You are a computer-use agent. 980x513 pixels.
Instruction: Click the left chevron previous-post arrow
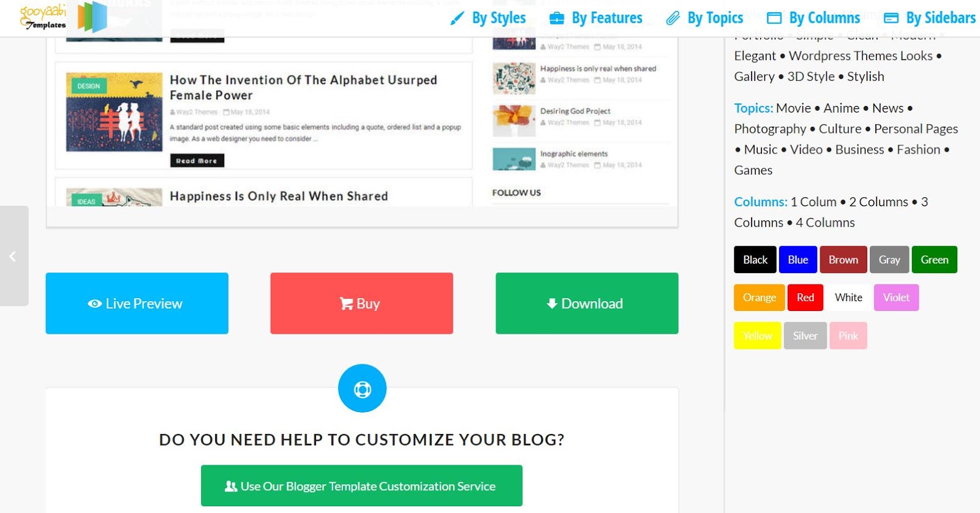(x=13, y=256)
